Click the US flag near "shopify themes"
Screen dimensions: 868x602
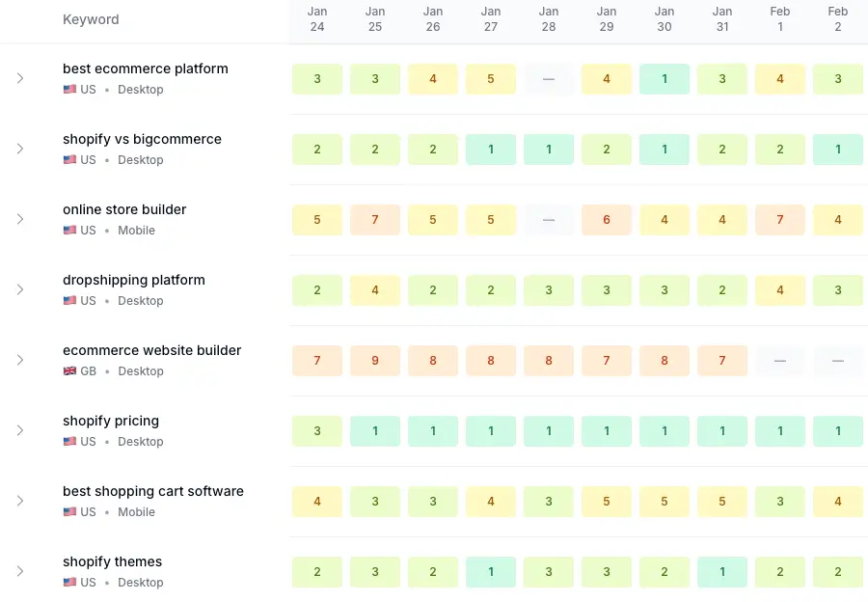pos(69,582)
